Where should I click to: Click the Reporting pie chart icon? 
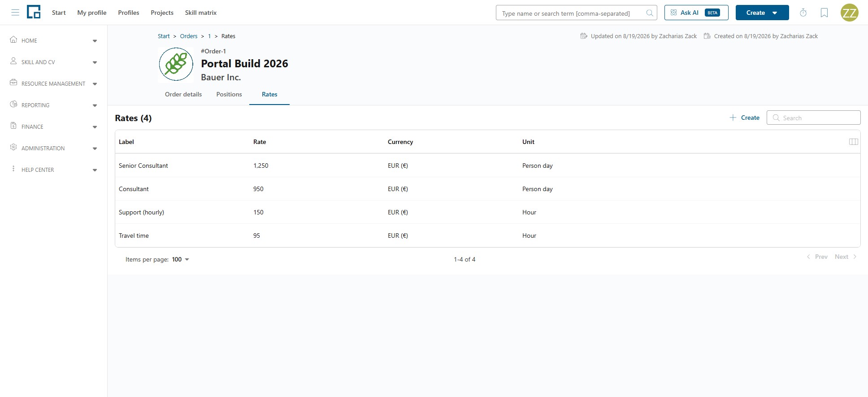[13, 104]
